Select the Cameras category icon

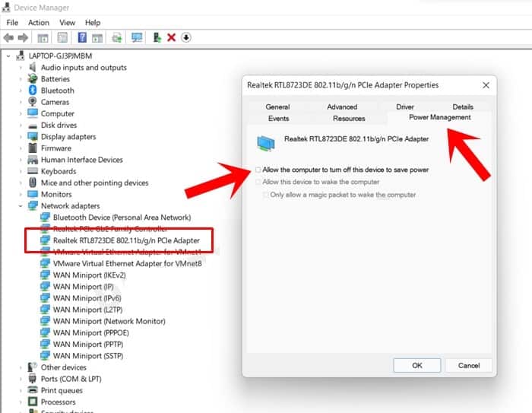point(33,102)
